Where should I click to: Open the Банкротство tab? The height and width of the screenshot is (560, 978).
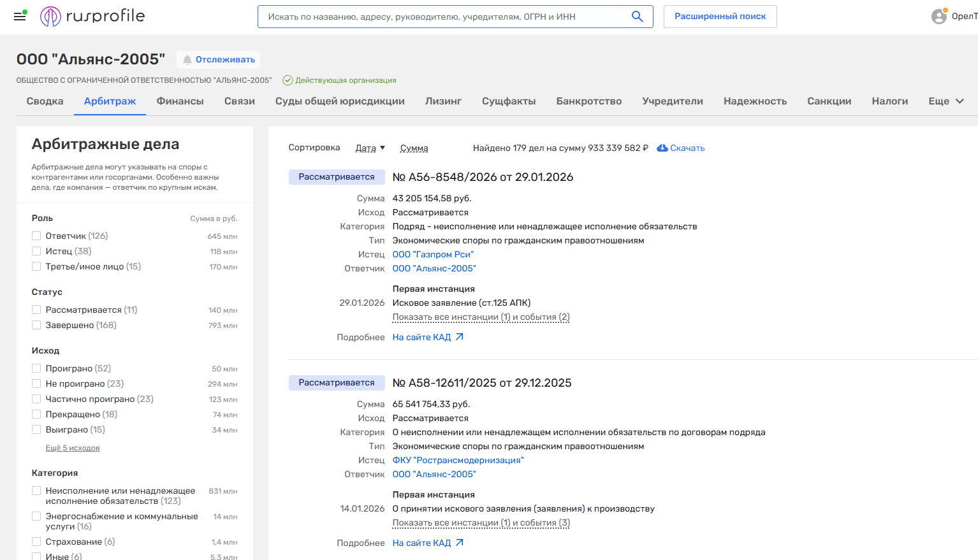coord(588,101)
